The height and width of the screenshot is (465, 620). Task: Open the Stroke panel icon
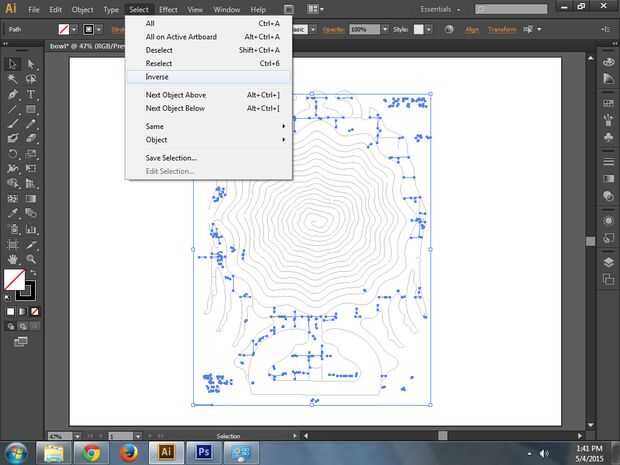pos(609,162)
